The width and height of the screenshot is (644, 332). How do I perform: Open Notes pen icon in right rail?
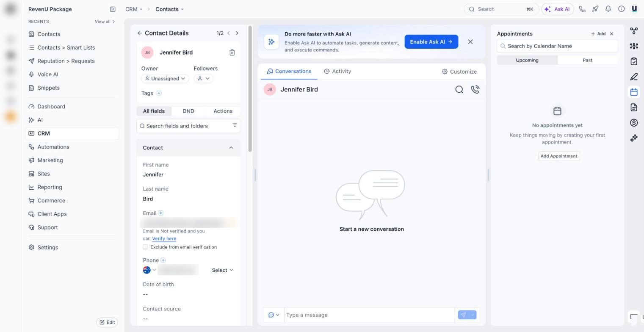634,77
